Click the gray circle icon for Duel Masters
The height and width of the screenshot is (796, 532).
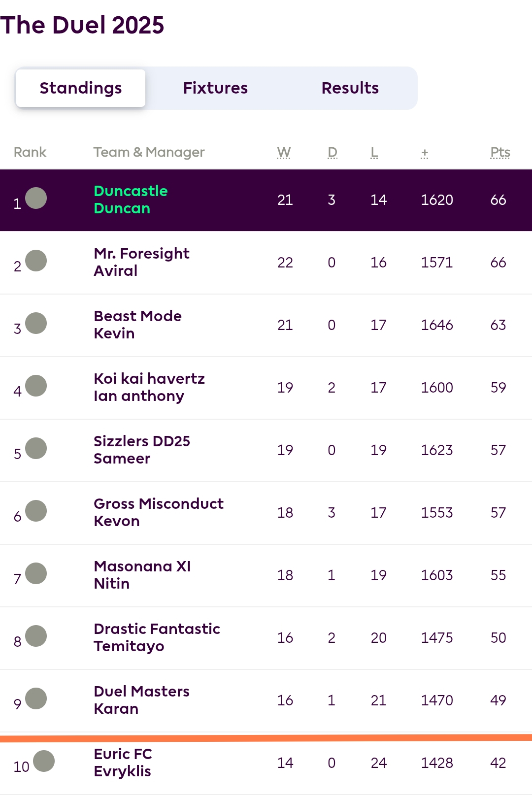click(36, 698)
